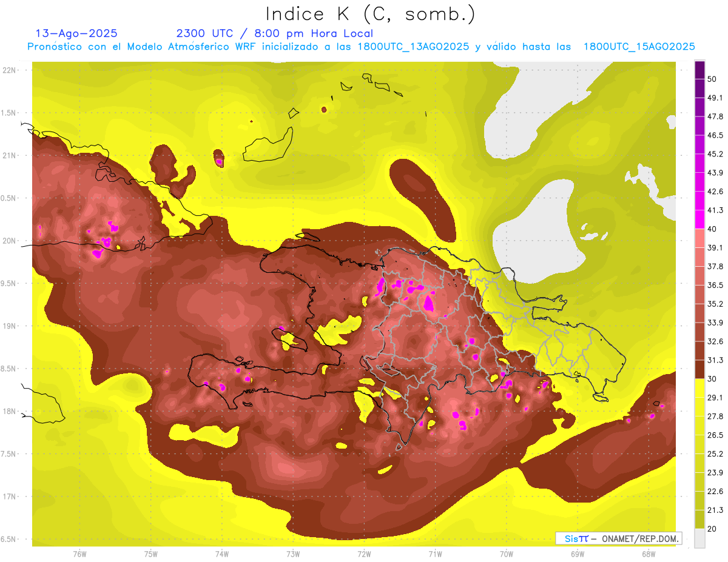The width and height of the screenshot is (728, 562).
Task: Click the "30" color bar value
Action: [712, 378]
